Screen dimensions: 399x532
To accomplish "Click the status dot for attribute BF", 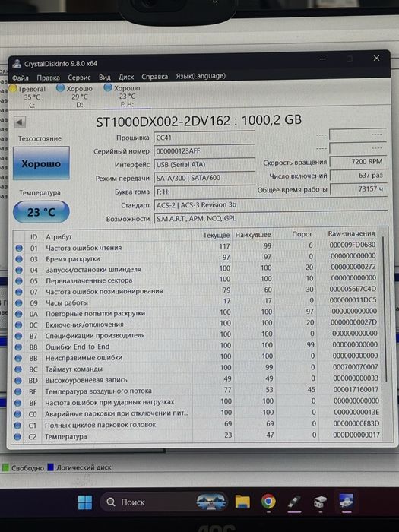I will click(x=18, y=403).
